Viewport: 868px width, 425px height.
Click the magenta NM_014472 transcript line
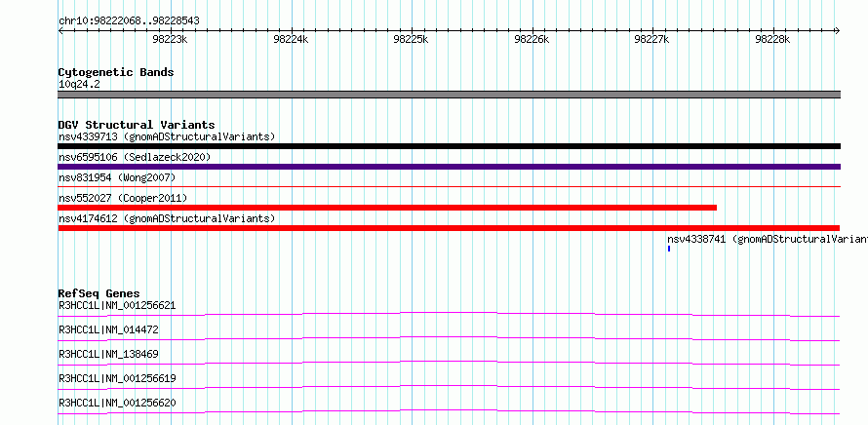pos(449,338)
